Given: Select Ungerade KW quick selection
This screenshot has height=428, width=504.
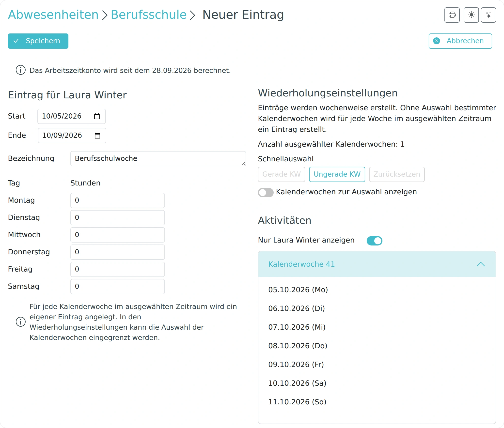Looking at the screenshot, I should (x=337, y=174).
